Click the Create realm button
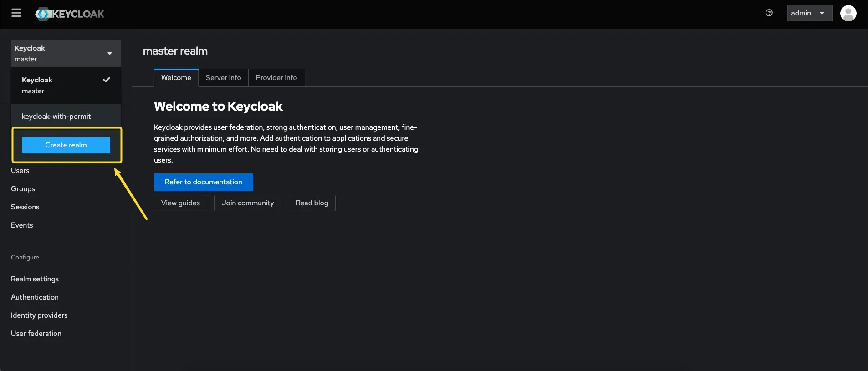 [x=66, y=145]
